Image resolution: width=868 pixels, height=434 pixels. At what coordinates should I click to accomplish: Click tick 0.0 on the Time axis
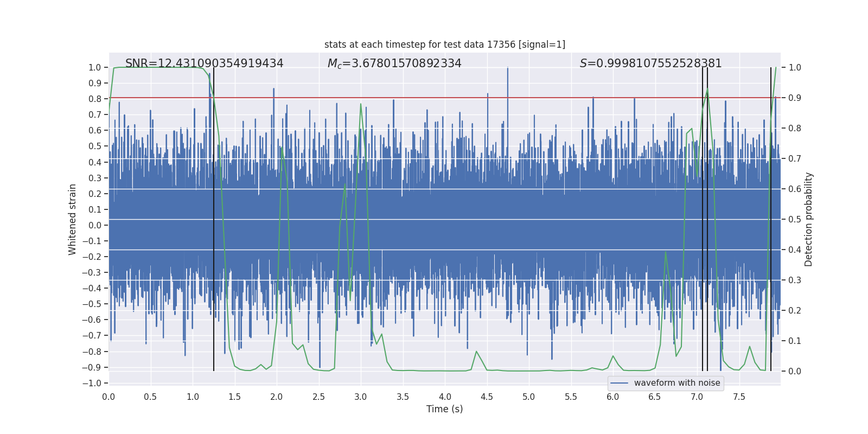pos(108,397)
